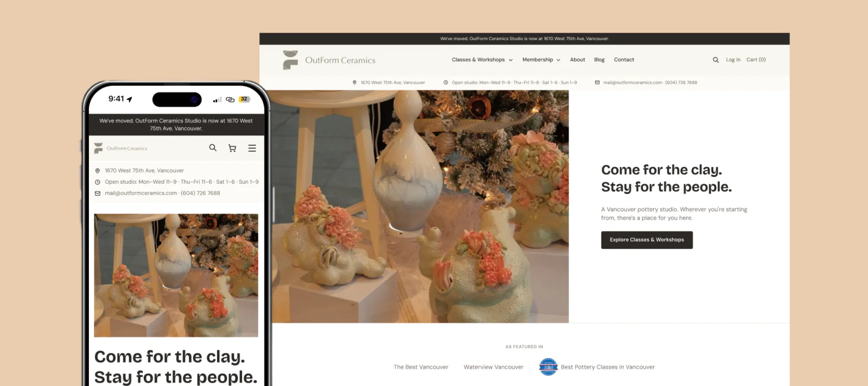Expand the Membership dropdown menu
The width and height of the screenshot is (868, 386).
pos(541,60)
